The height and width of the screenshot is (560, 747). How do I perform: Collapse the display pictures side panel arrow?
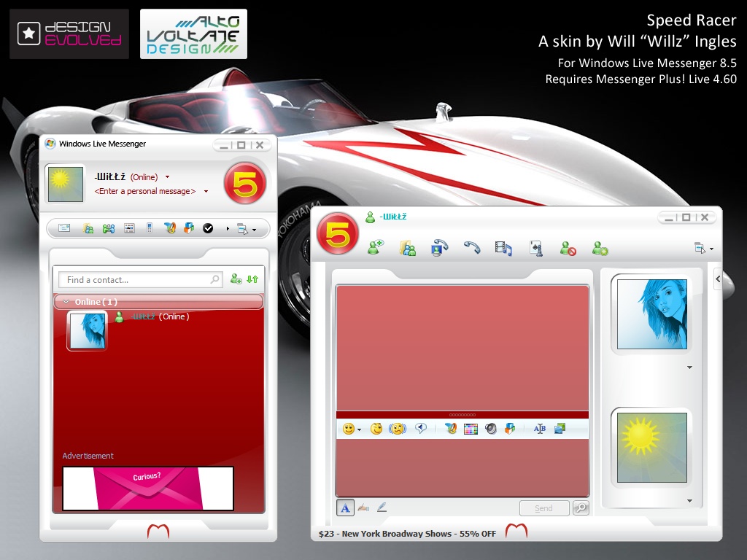[x=718, y=279]
